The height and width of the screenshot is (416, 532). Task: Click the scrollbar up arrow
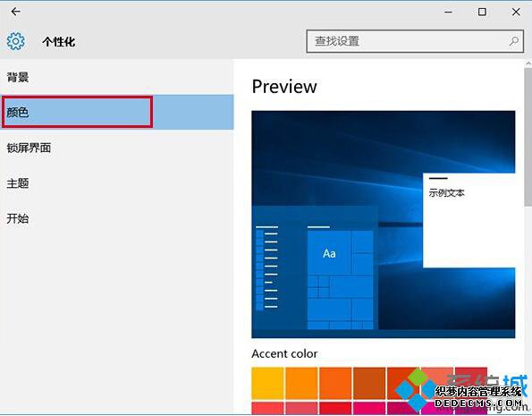[528, 64]
